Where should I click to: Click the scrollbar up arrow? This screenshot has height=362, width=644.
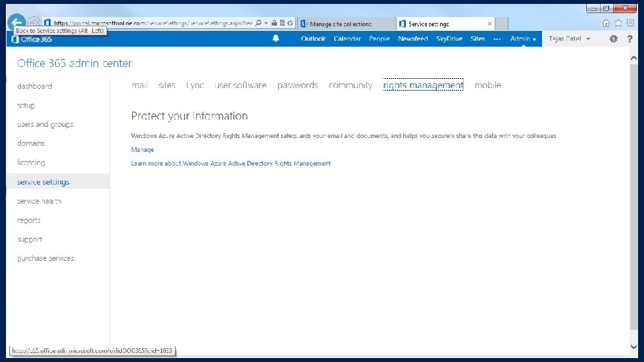[633, 58]
